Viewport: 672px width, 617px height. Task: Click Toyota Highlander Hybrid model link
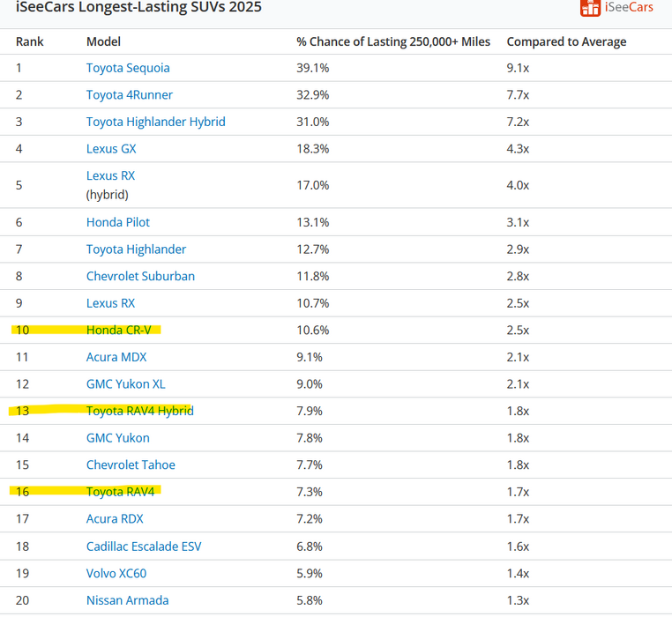tap(155, 122)
